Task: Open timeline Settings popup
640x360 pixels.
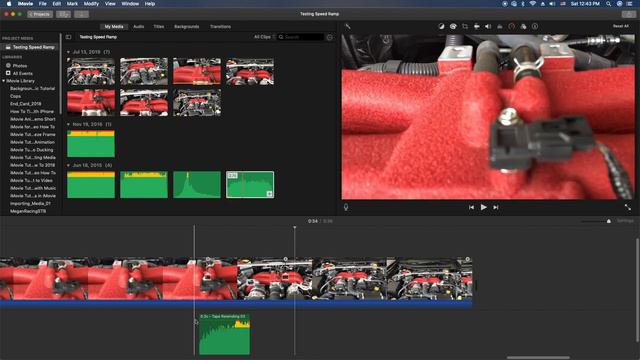Action: pyautogui.click(x=625, y=221)
